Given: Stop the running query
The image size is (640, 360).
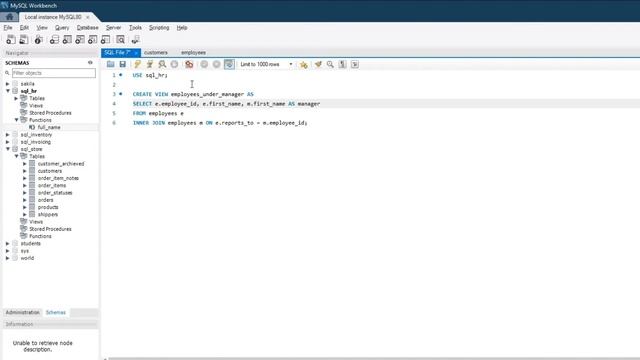Looking at the screenshot, I should (x=174, y=64).
